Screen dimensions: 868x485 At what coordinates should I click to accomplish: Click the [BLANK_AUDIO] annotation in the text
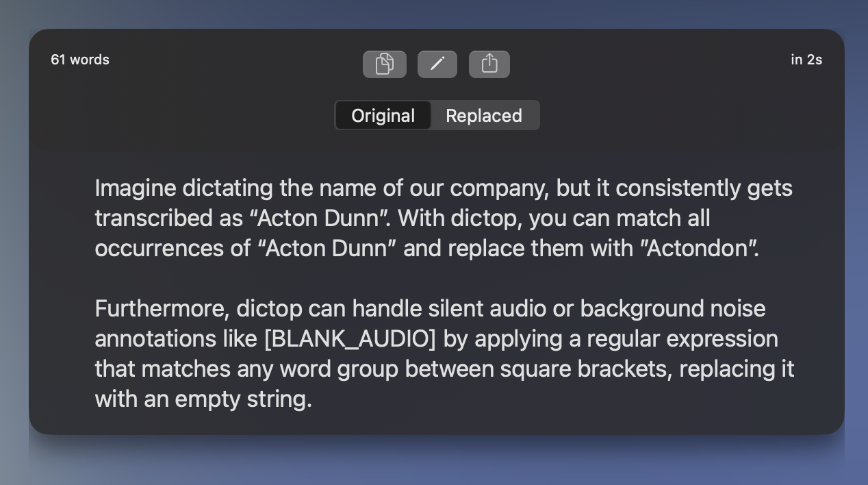349,339
